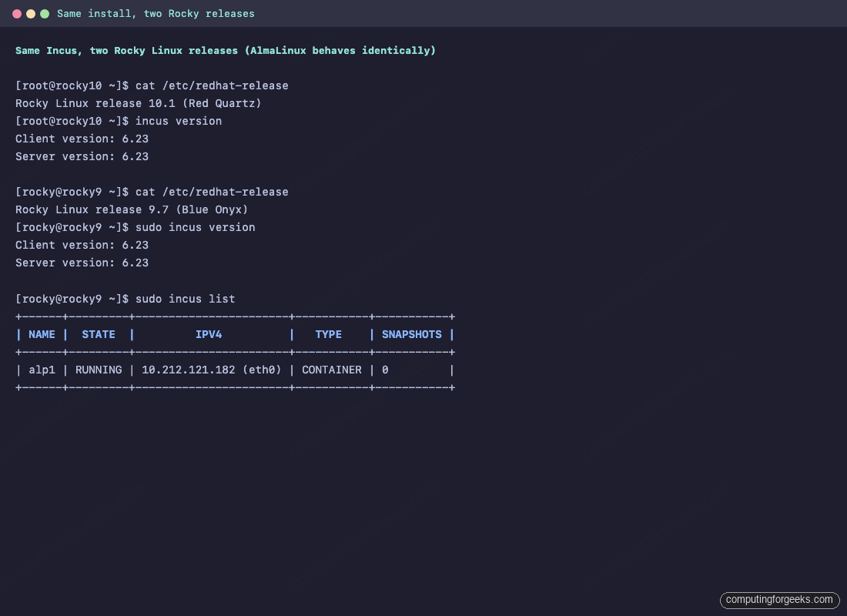This screenshot has width=847, height=616.
Task: Select 'Client version: 6.23' line under rocky9
Action: pyautogui.click(x=82, y=246)
